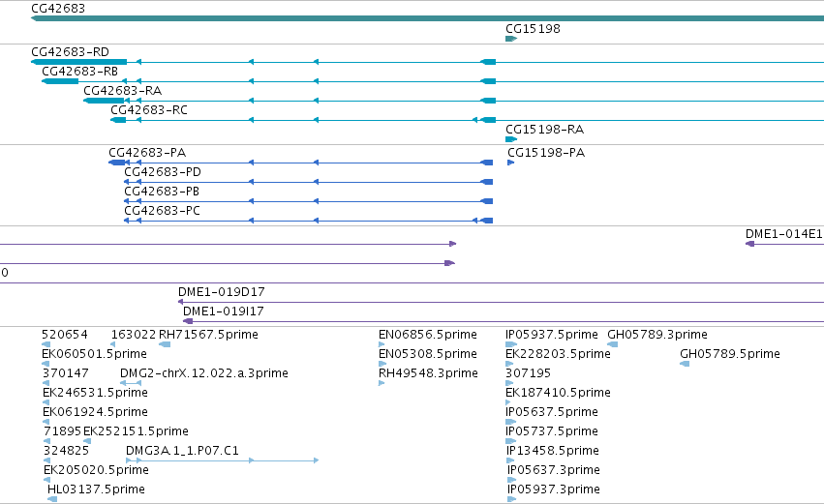The image size is (824, 504).
Task: Click EN06856.5prime EST label
Action: click(x=428, y=335)
